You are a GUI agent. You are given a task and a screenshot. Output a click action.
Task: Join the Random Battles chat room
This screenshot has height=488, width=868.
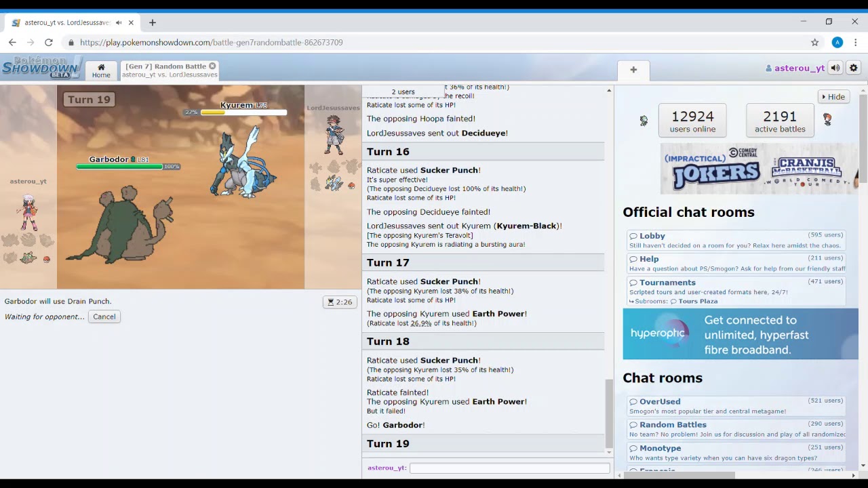(736, 429)
